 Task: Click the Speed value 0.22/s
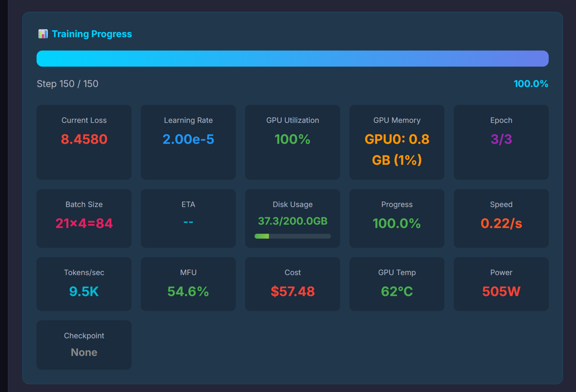click(x=501, y=223)
